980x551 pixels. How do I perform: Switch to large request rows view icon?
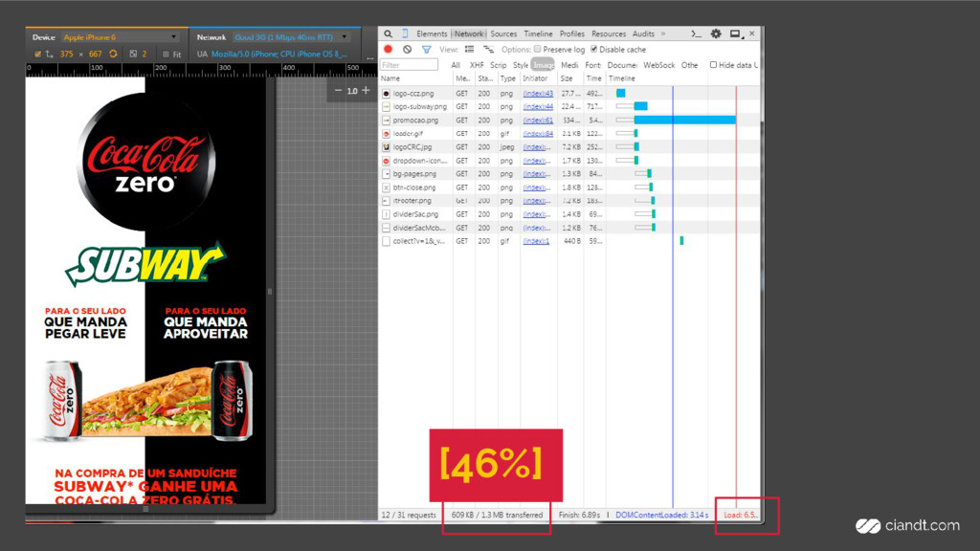pos(469,49)
